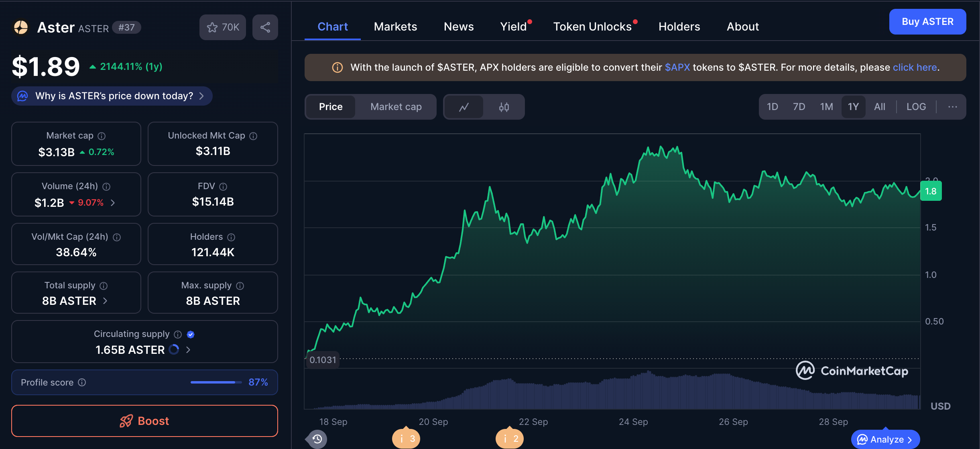Screen dimensions: 980x449
Task: Click Market cap info icon
Action: pos(102,136)
